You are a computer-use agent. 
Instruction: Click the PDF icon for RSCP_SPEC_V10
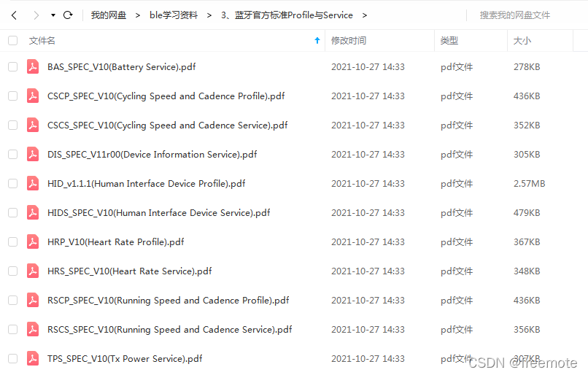(x=33, y=301)
